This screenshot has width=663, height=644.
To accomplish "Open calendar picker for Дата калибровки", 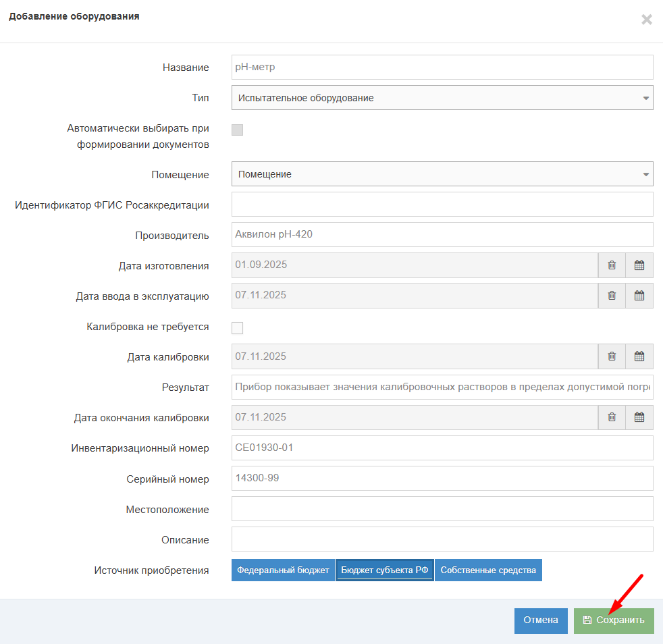I will (639, 356).
